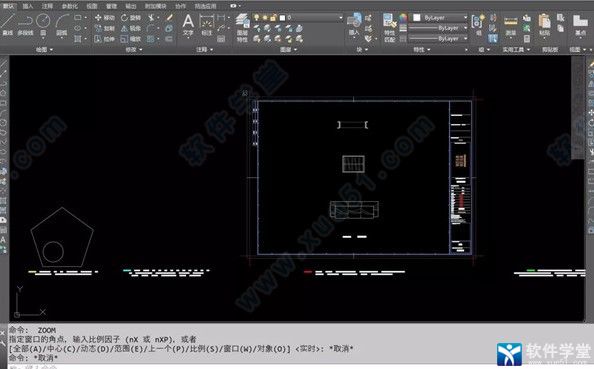Screen dimensions: 594x369
Task: Select the Line (直线) drawing tool
Action: 8,24
